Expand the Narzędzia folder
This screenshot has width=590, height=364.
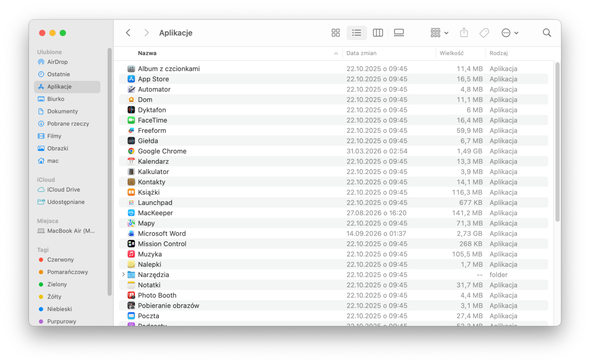coord(123,275)
